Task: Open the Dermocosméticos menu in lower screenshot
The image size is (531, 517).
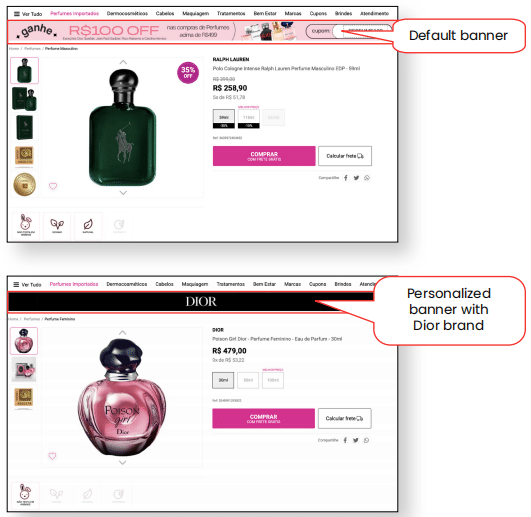Action: (x=127, y=284)
